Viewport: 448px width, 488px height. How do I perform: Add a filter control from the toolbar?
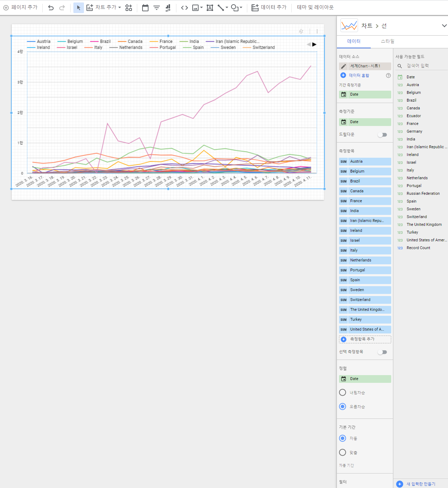(157, 7)
